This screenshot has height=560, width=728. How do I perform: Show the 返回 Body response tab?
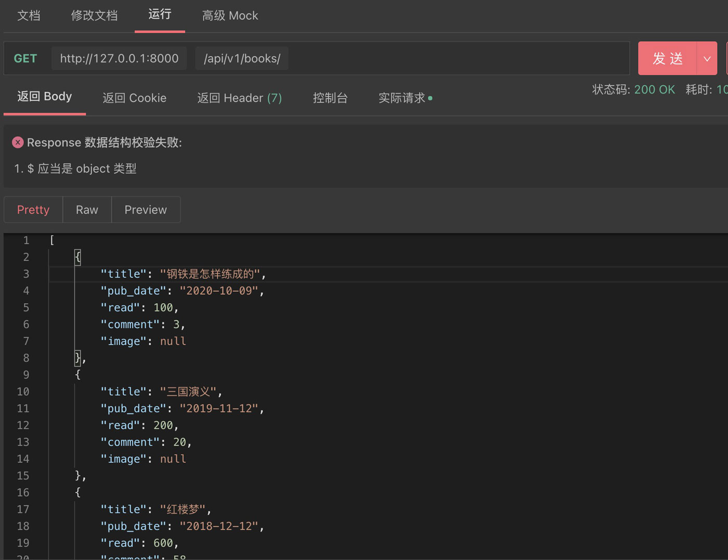(45, 97)
